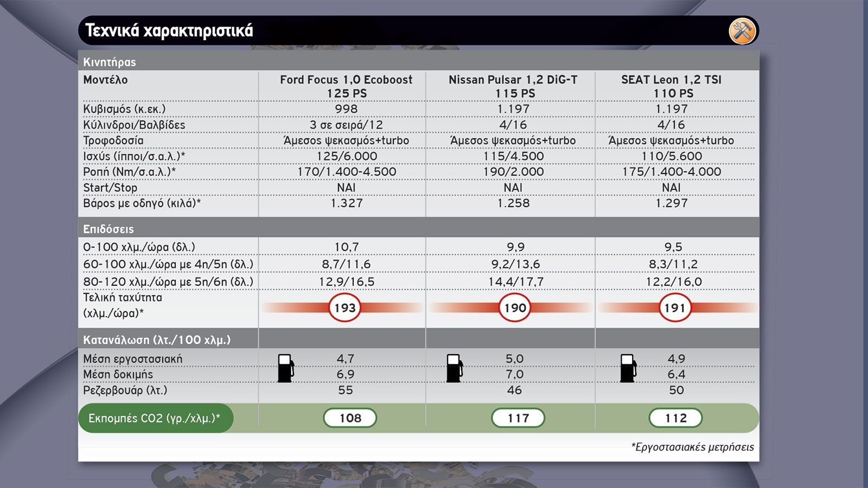Click the 80-120 χλμ./ώρα row label
868x488 pixels.
(x=168, y=282)
